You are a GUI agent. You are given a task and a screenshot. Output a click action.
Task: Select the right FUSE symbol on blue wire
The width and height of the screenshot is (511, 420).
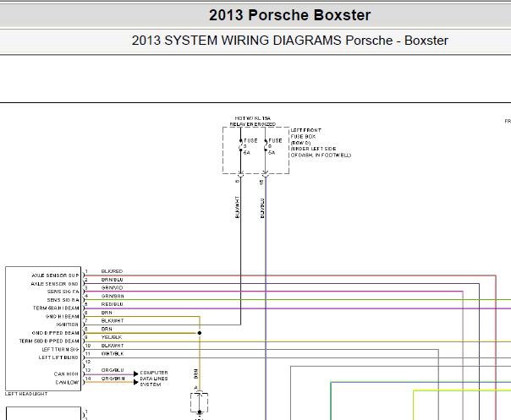[x=266, y=146]
